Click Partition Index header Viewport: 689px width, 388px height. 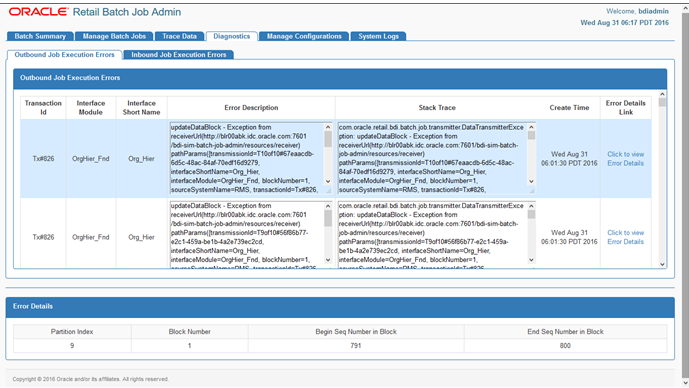point(72,332)
